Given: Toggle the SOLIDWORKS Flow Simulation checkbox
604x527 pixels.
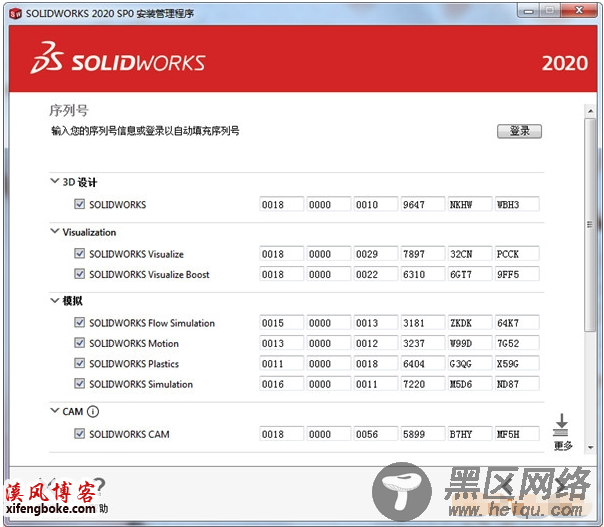Looking at the screenshot, I should click(x=80, y=323).
